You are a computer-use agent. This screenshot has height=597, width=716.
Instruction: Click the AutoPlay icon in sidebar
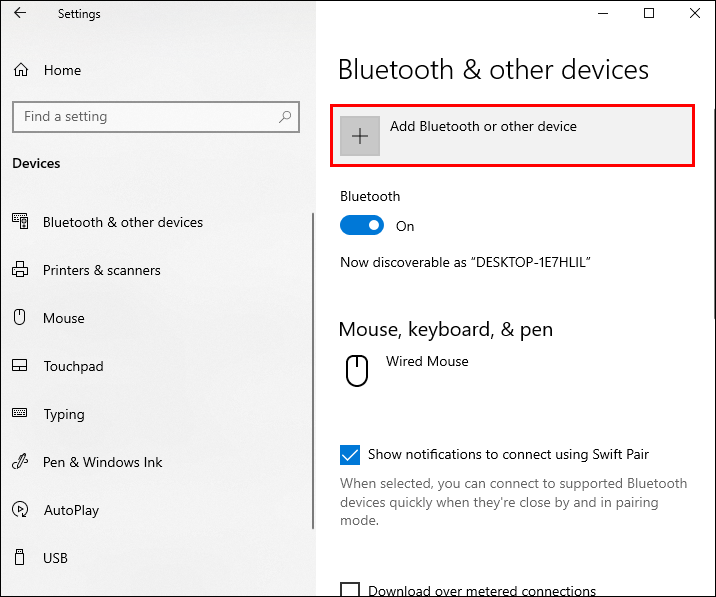click(20, 510)
